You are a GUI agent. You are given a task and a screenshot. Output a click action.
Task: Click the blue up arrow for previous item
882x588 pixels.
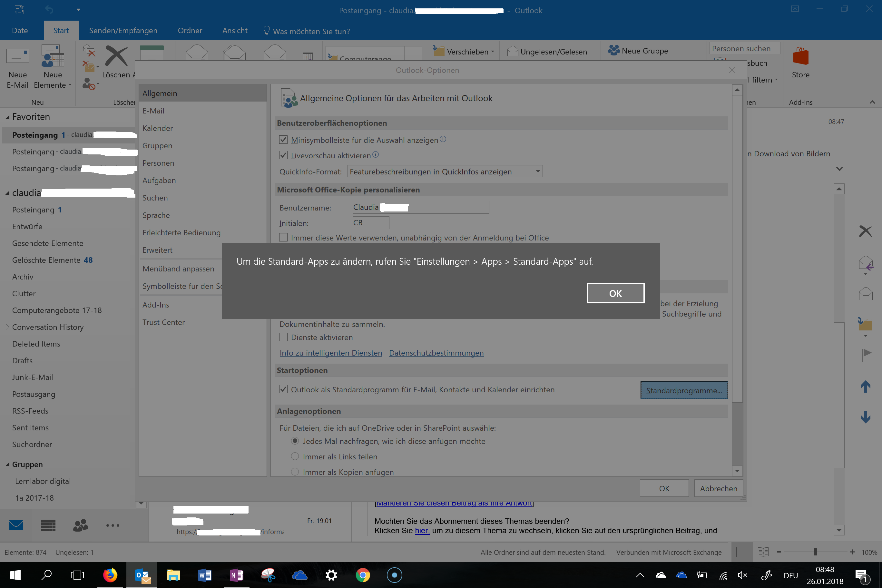tap(866, 386)
